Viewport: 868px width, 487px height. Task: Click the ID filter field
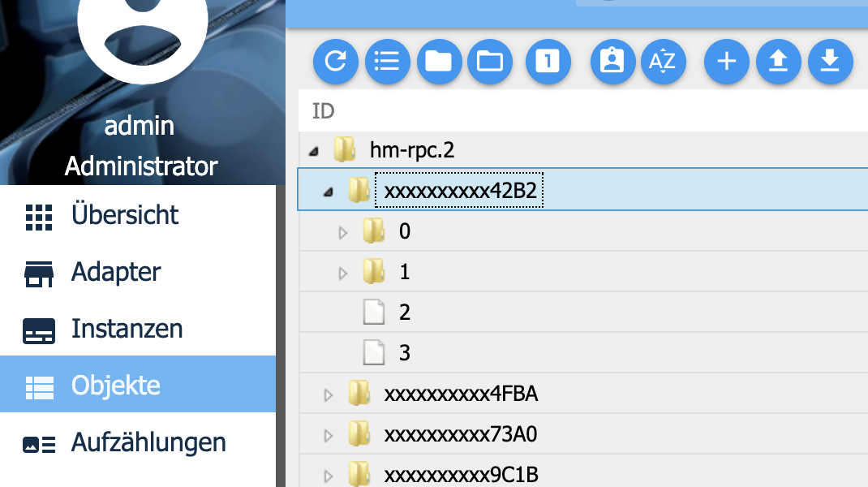pos(583,111)
